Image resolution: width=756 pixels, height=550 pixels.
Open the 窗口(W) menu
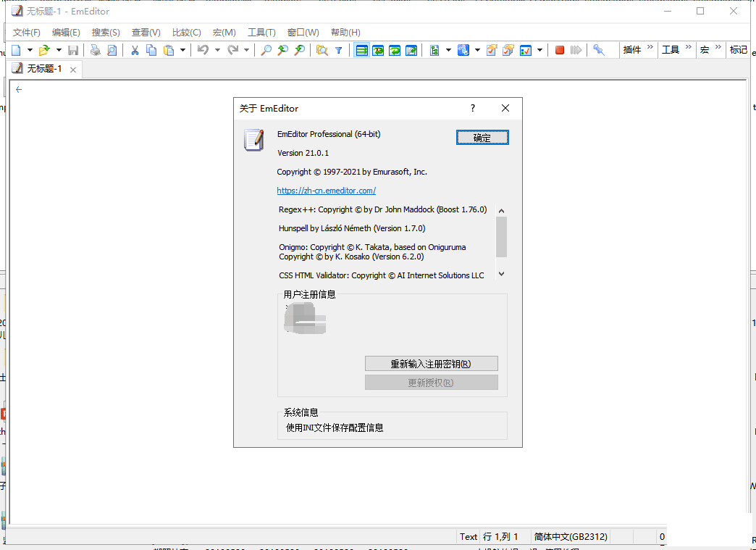coord(303,33)
